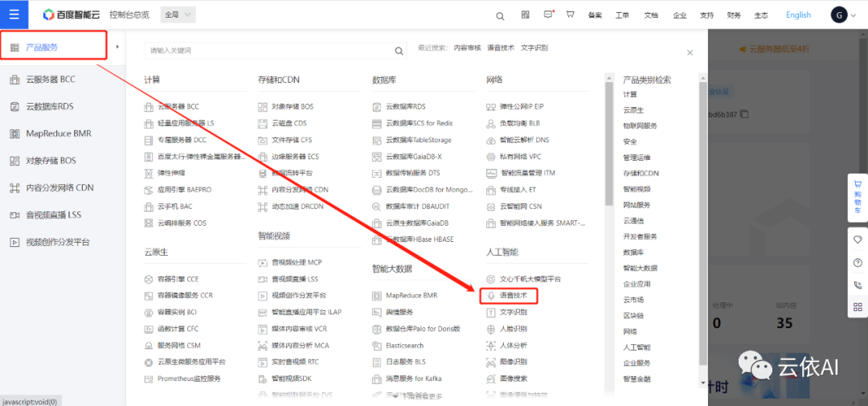Open the 全局 region dropdown

178,15
